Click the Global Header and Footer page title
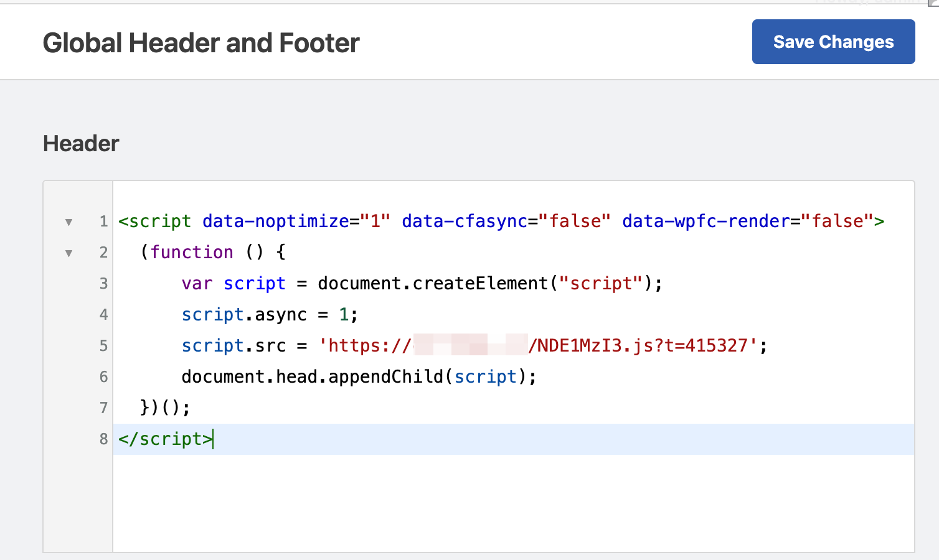Viewport: 939px width, 560px height. click(x=201, y=43)
